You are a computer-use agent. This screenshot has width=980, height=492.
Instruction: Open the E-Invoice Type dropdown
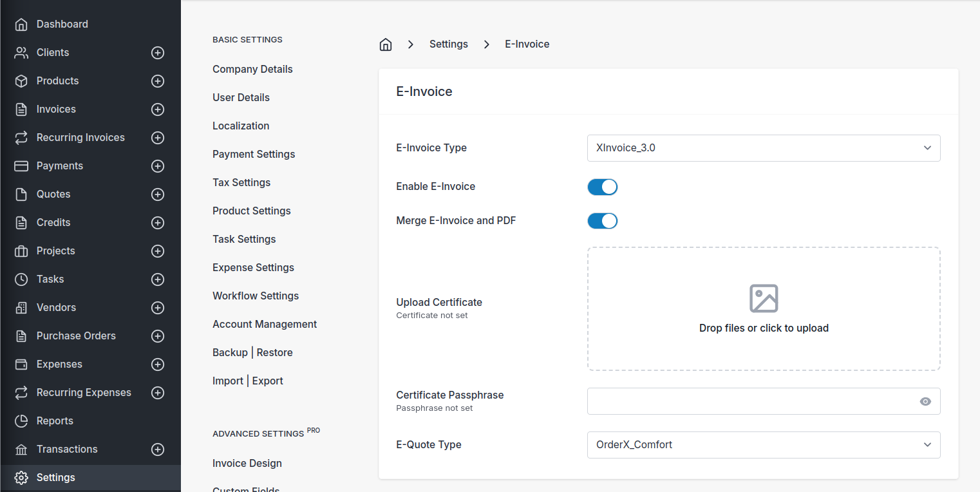click(x=764, y=148)
